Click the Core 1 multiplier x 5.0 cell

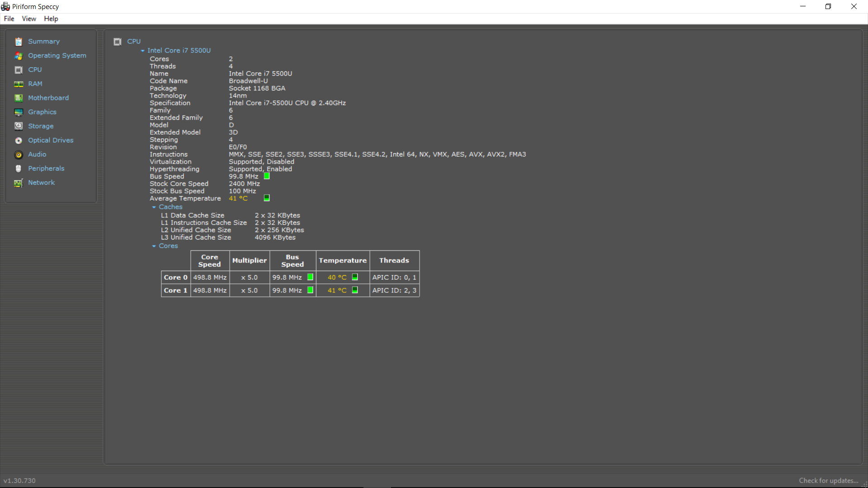250,291
